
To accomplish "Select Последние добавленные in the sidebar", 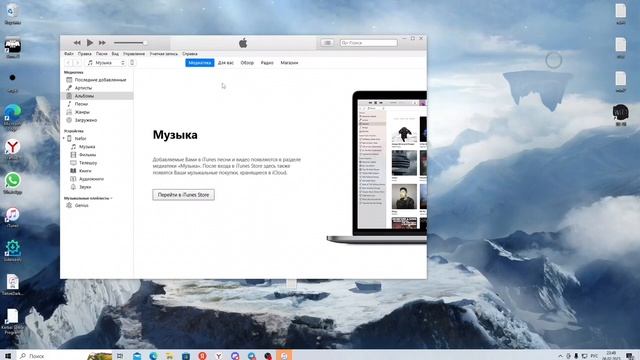I will (97, 80).
